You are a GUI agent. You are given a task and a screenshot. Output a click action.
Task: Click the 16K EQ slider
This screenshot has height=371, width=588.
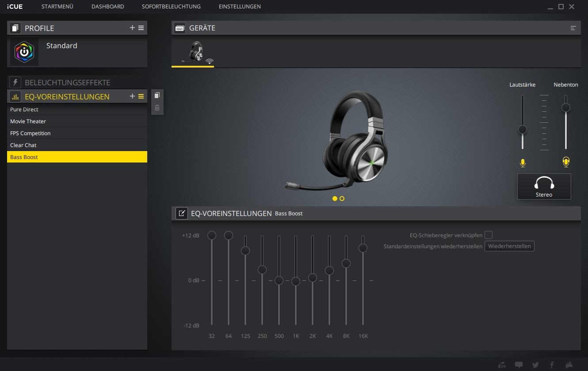click(x=363, y=248)
